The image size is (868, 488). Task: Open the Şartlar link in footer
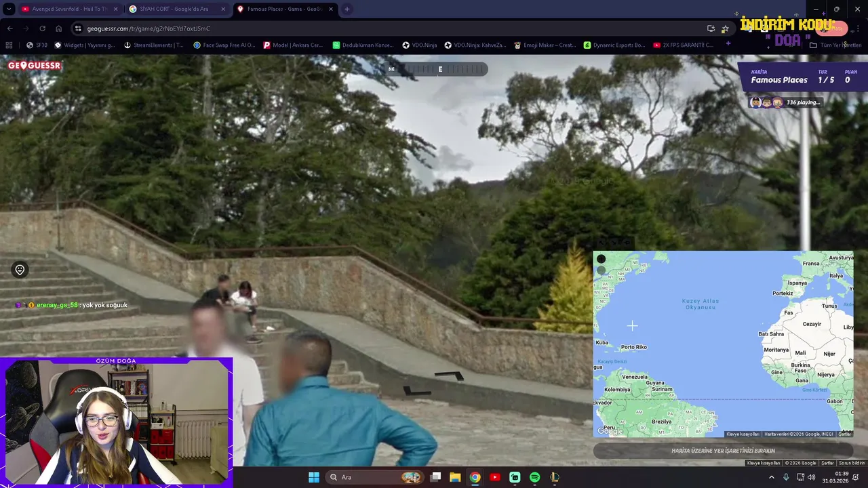pyautogui.click(x=827, y=463)
